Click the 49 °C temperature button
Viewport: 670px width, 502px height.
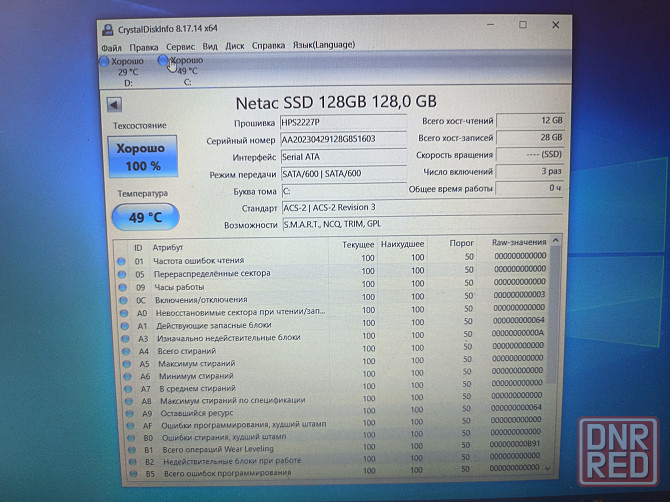145,217
